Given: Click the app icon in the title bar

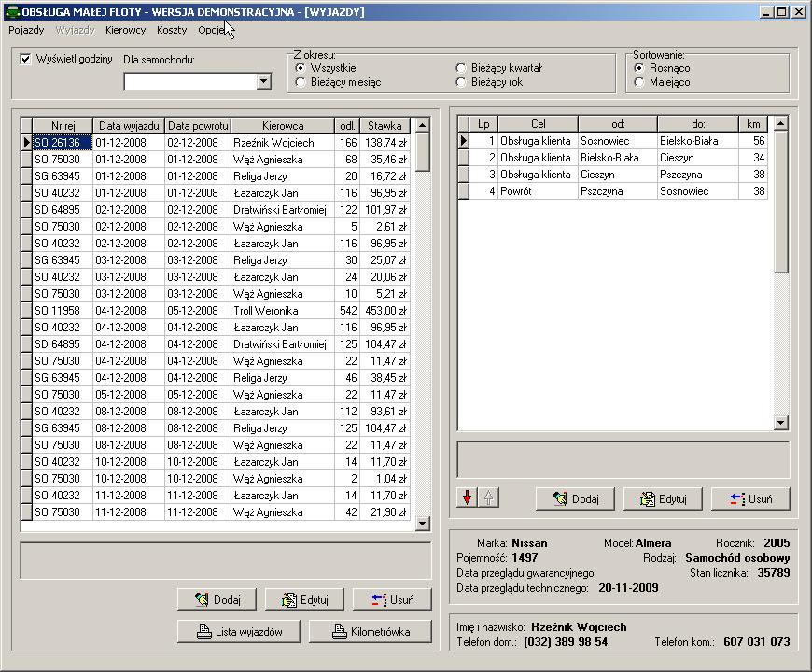Looking at the screenshot, I should click(x=11, y=11).
